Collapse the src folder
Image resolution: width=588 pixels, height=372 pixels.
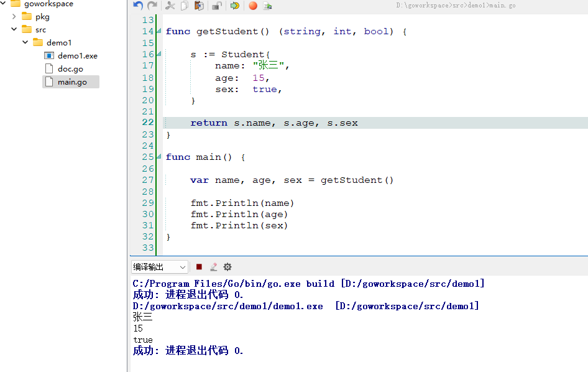pos(14,29)
